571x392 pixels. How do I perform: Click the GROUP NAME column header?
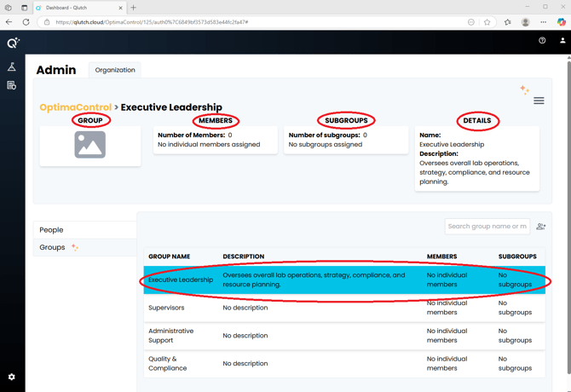point(170,257)
